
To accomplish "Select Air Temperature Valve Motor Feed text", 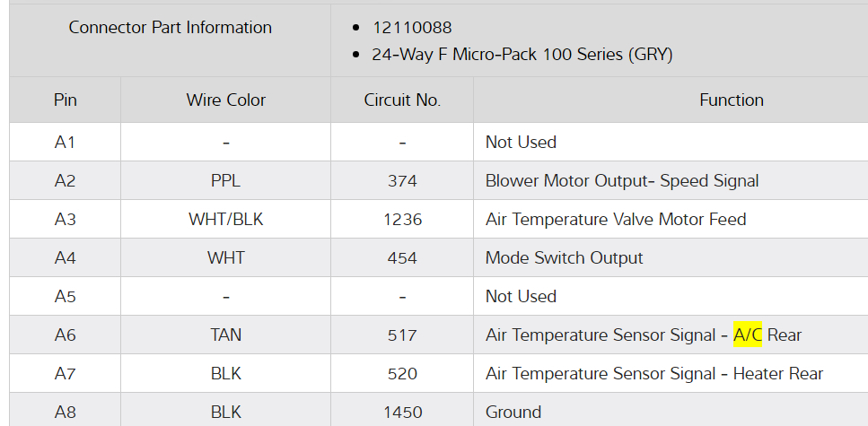I will pyautogui.click(x=616, y=219).
